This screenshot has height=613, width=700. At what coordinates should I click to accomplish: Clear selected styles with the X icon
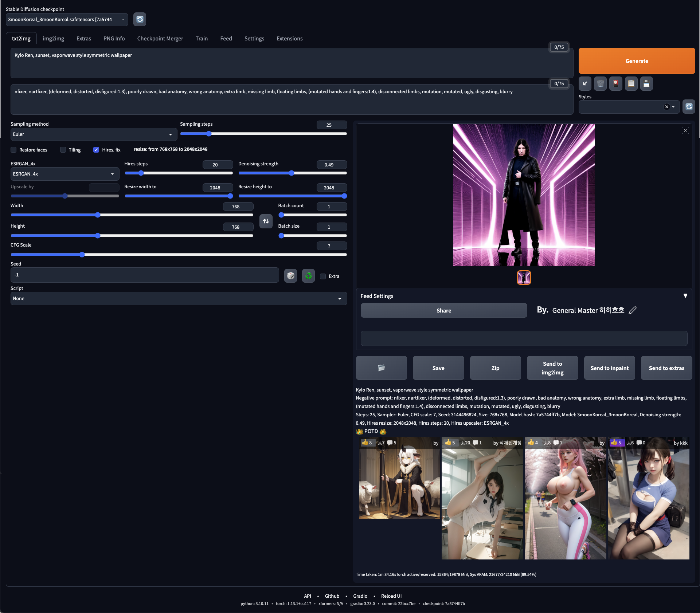[666, 107]
